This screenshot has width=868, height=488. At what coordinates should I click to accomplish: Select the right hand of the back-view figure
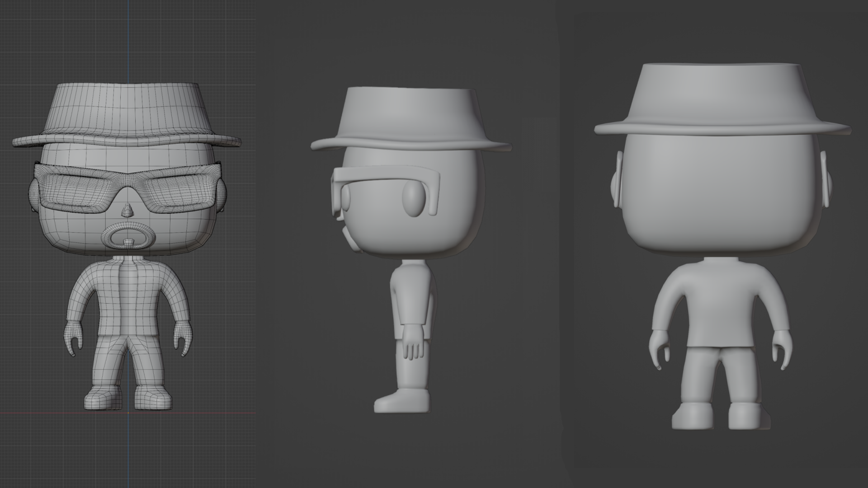click(783, 349)
